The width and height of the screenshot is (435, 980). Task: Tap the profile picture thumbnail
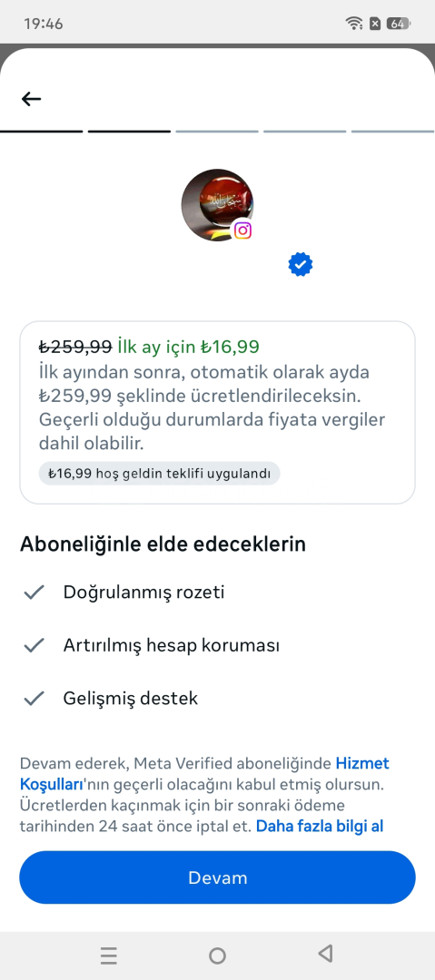click(217, 205)
